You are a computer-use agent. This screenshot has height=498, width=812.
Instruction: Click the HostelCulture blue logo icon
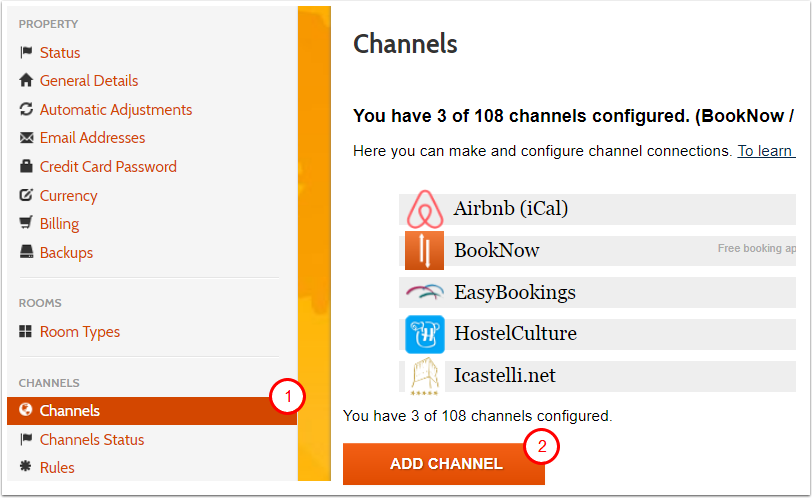click(x=425, y=334)
